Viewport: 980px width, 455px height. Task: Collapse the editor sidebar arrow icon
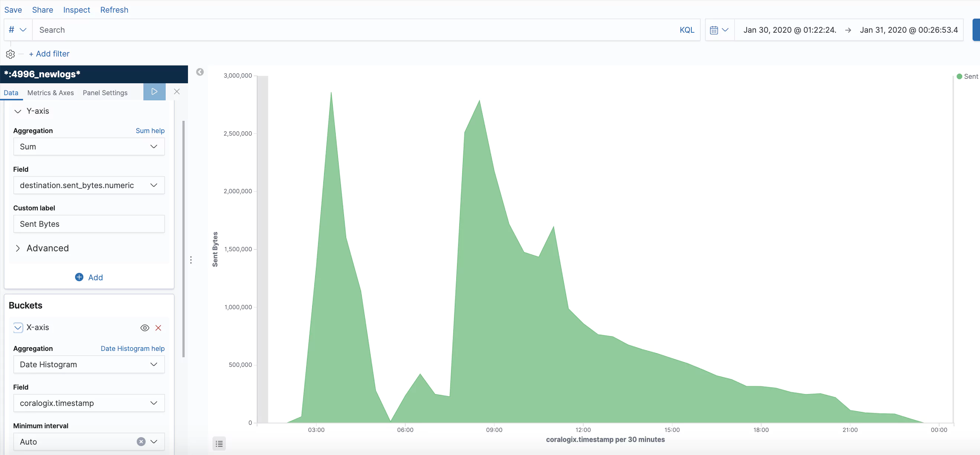pyautogui.click(x=200, y=72)
